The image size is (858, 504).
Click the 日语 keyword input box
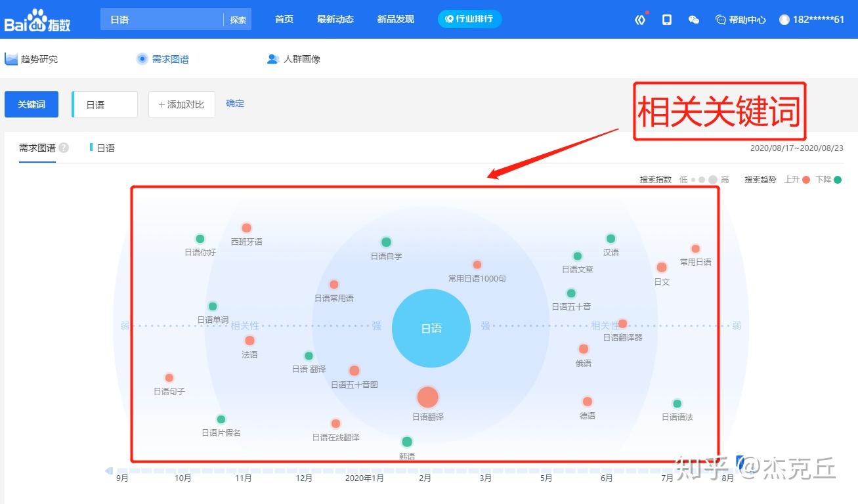pyautogui.click(x=105, y=104)
